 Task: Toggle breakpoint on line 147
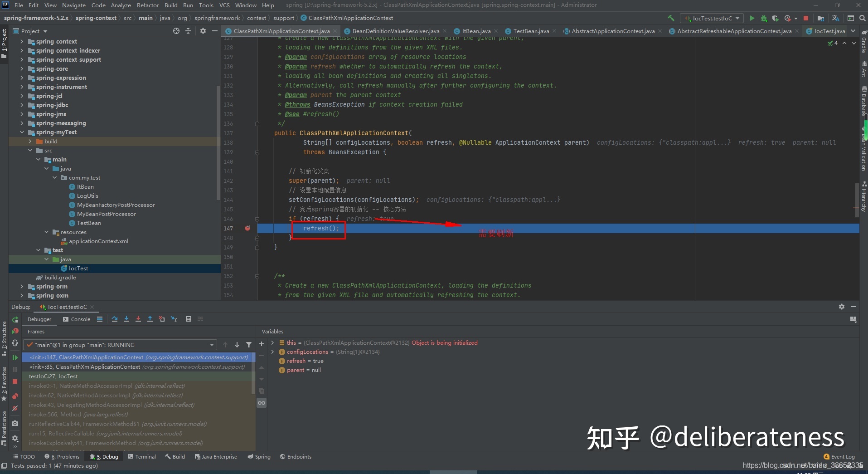pos(247,228)
